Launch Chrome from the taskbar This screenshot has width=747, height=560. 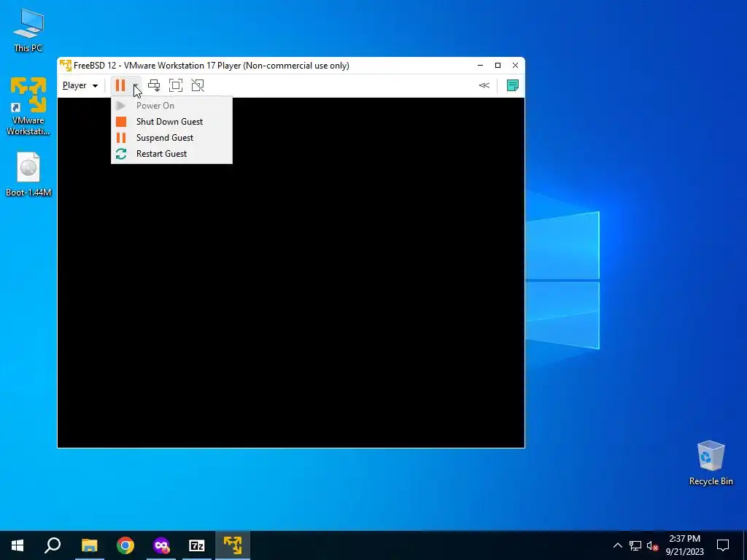tap(125, 545)
